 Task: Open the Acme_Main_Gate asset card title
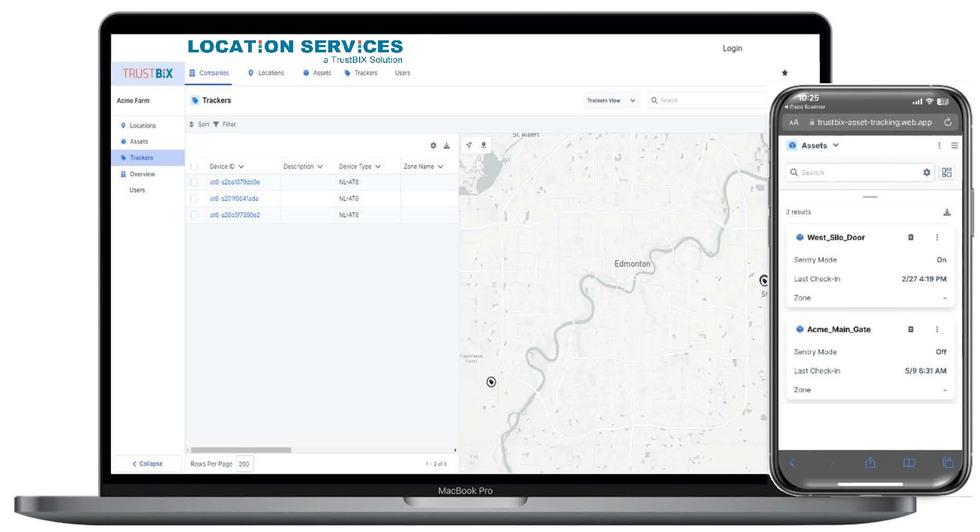839,329
